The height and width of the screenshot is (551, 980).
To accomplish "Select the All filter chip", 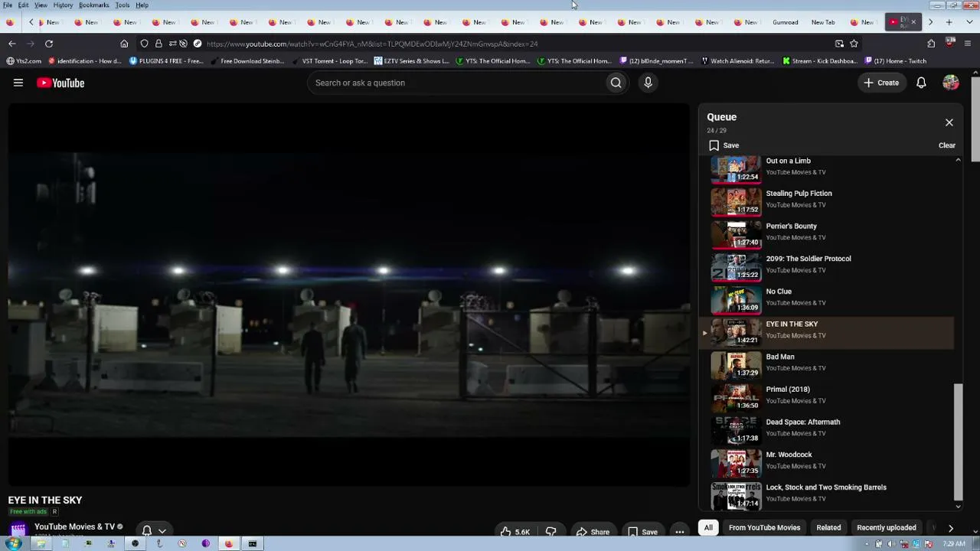I will (708, 527).
